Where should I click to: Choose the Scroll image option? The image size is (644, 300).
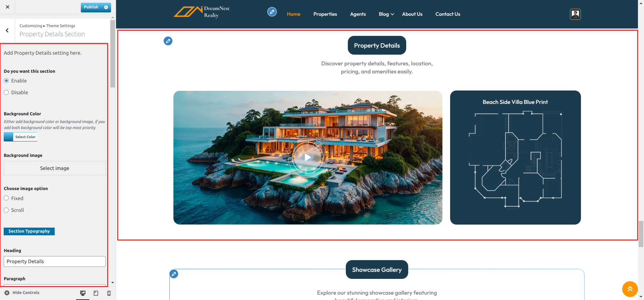6,210
